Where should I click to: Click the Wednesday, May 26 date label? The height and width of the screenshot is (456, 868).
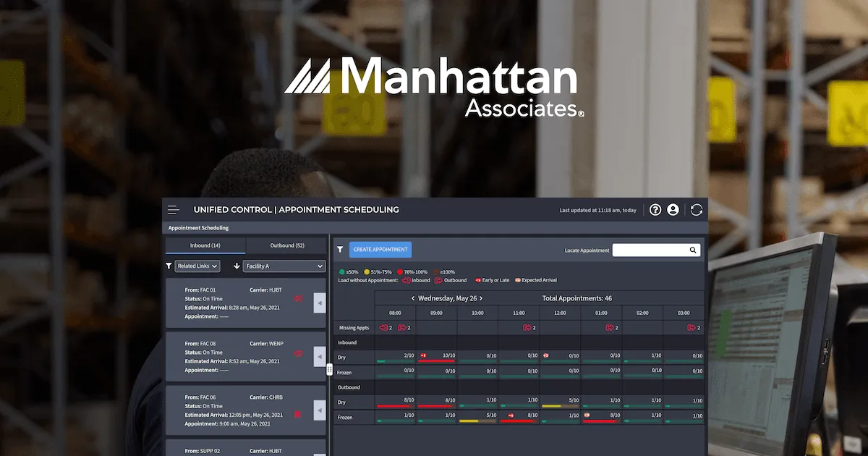[x=447, y=298]
